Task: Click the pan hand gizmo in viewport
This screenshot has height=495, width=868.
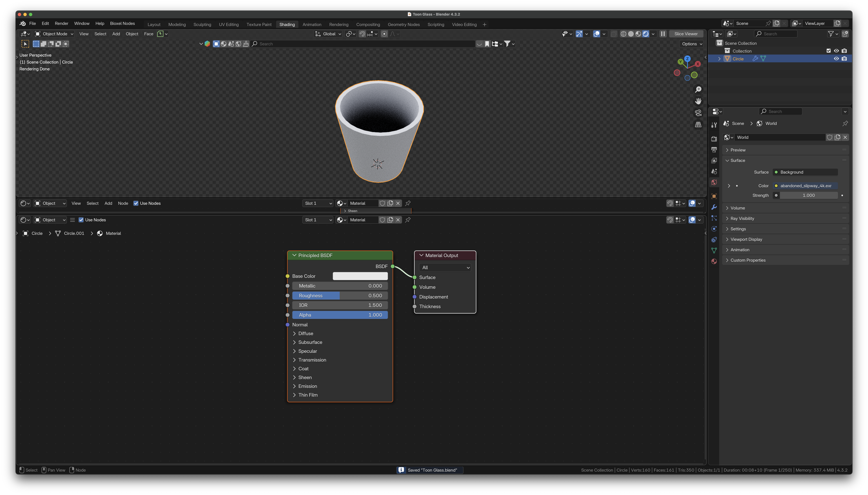Action: click(698, 101)
